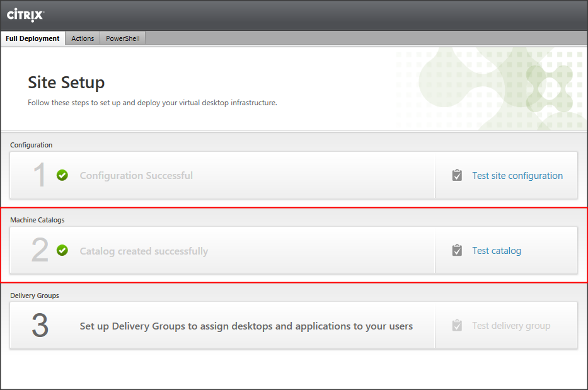The height and width of the screenshot is (390, 588).
Task: Click the Configuration Successful text
Action: click(136, 176)
